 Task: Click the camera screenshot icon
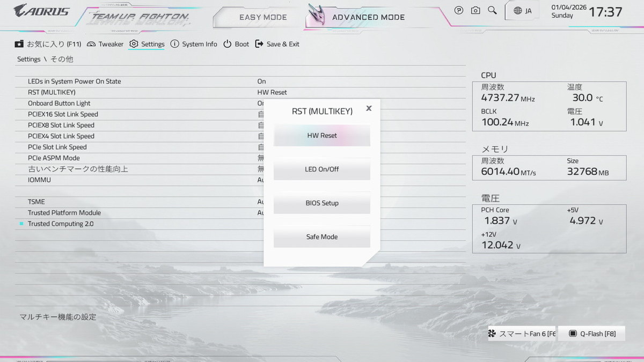click(x=475, y=10)
